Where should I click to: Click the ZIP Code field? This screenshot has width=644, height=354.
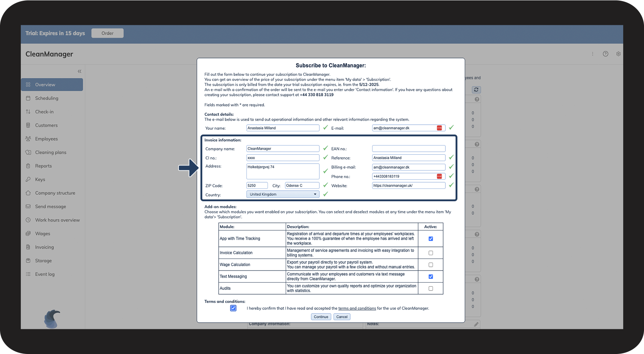click(257, 186)
